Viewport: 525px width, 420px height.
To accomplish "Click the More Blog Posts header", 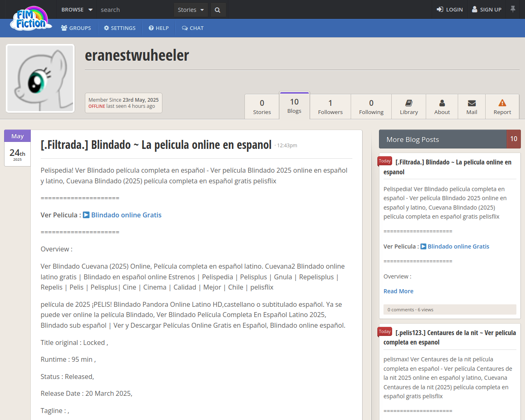I will click(443, 139).
